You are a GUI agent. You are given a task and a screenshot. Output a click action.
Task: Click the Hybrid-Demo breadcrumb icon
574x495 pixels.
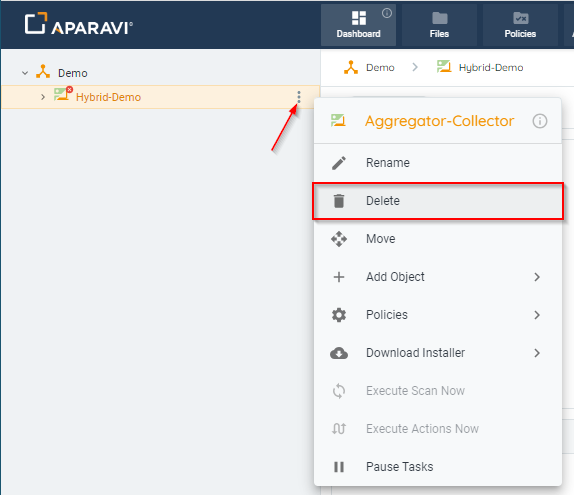[444, 67]
